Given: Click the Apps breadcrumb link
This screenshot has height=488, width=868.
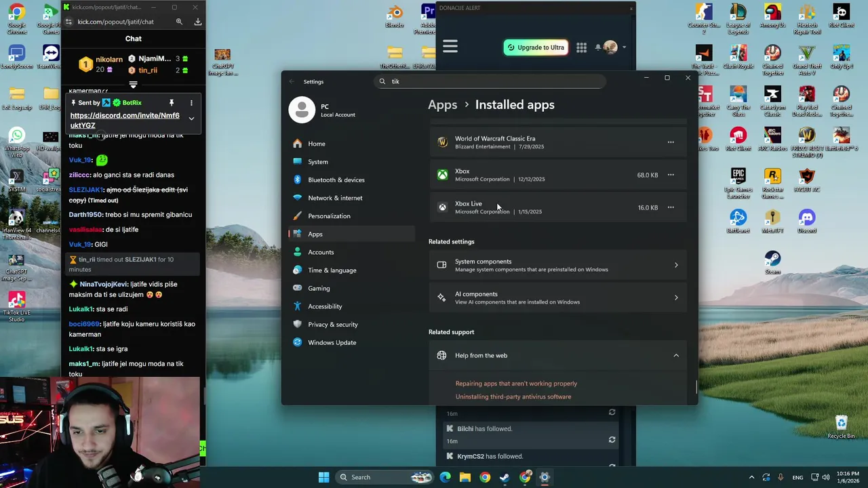Looking at the screenshot, I should pyautogui.click(x=442, y=104).
